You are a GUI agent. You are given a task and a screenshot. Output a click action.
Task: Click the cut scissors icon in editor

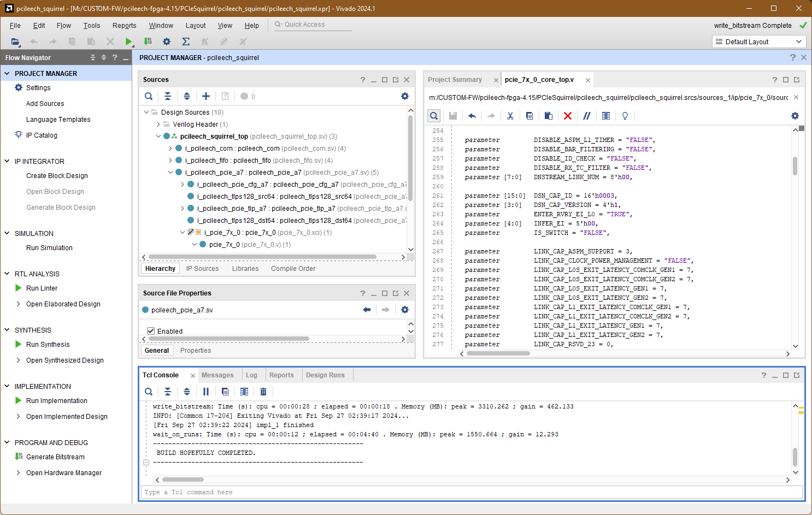[x=510, y=116]
